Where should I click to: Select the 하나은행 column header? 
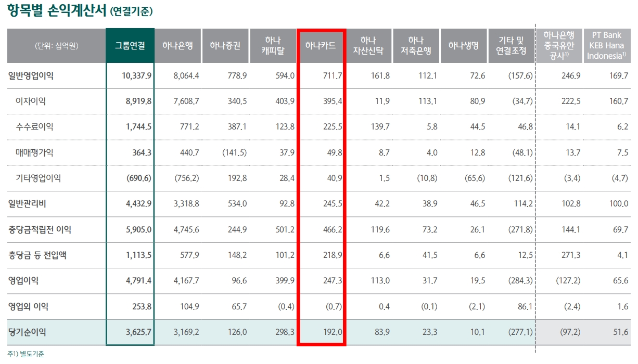click(177, 46)
